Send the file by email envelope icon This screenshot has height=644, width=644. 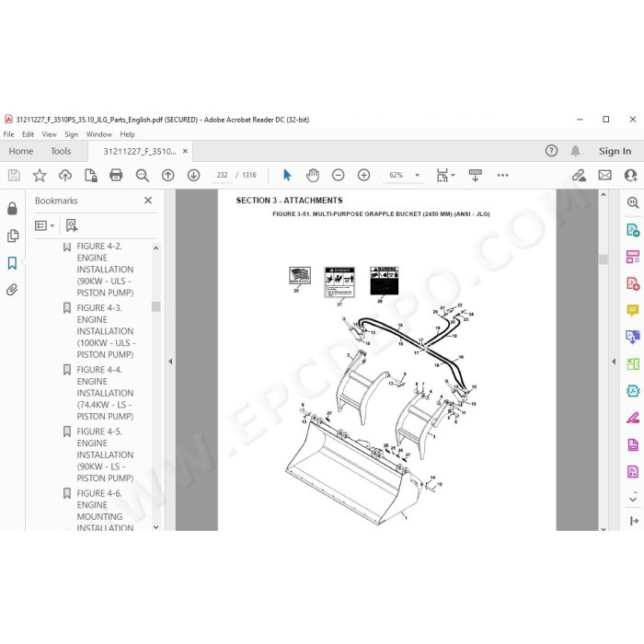(x=604, y=176)
